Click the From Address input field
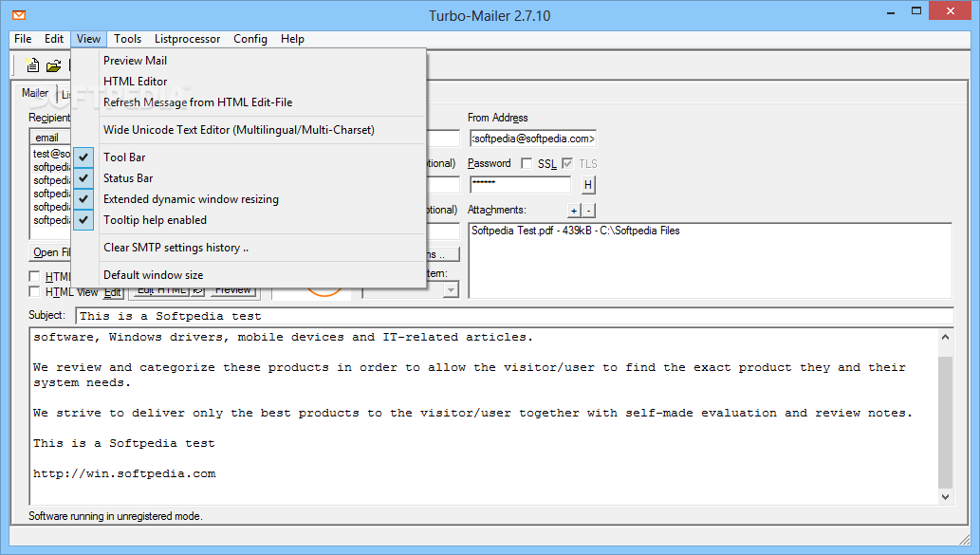The image size is (980, 555). [x=532, y=139]
